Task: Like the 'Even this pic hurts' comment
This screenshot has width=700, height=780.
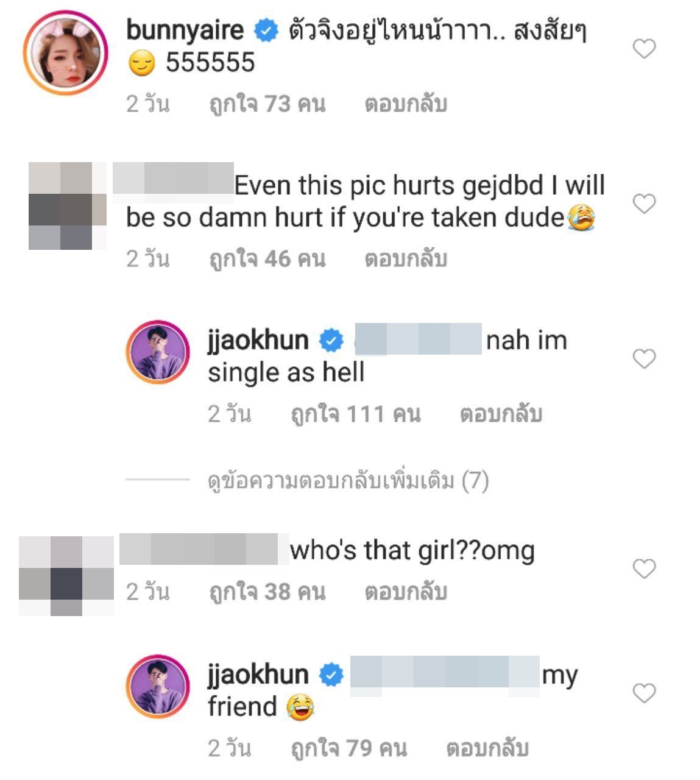Action: [x=644, y=204]
